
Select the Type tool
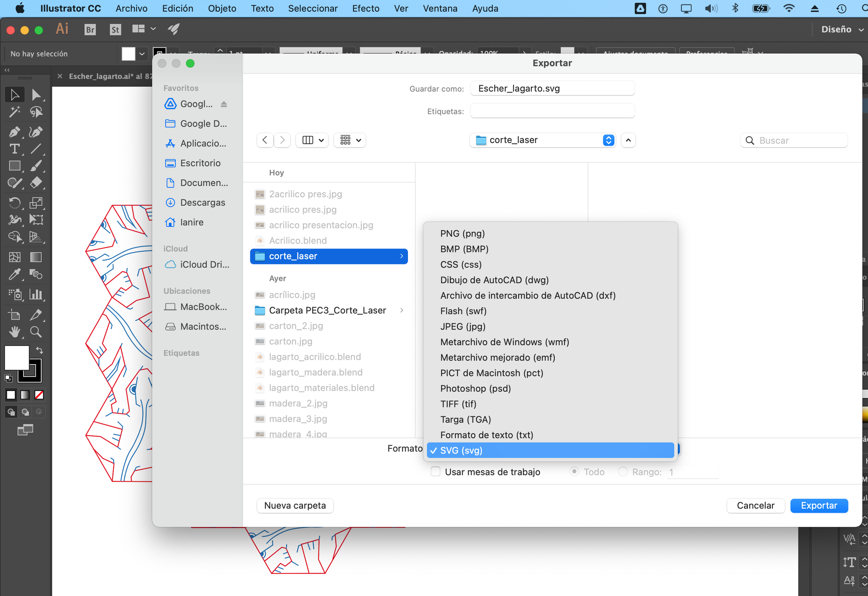pyautogui.click(x=14, y=149)
